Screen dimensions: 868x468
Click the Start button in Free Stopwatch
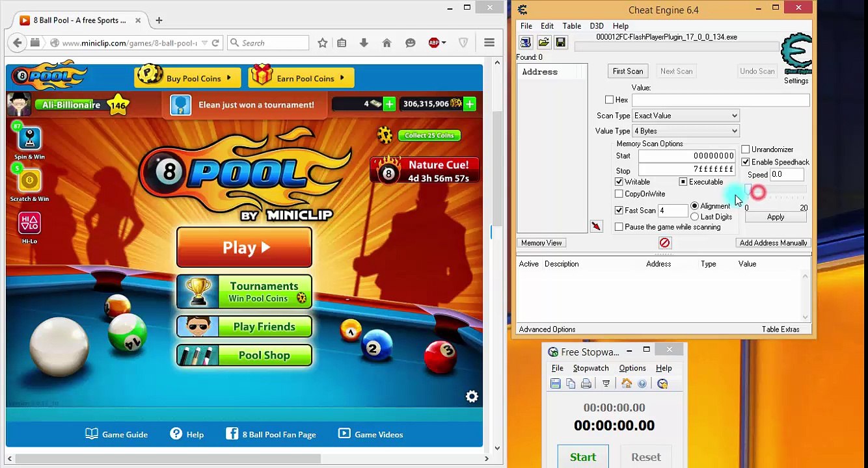tap(583, 457)
